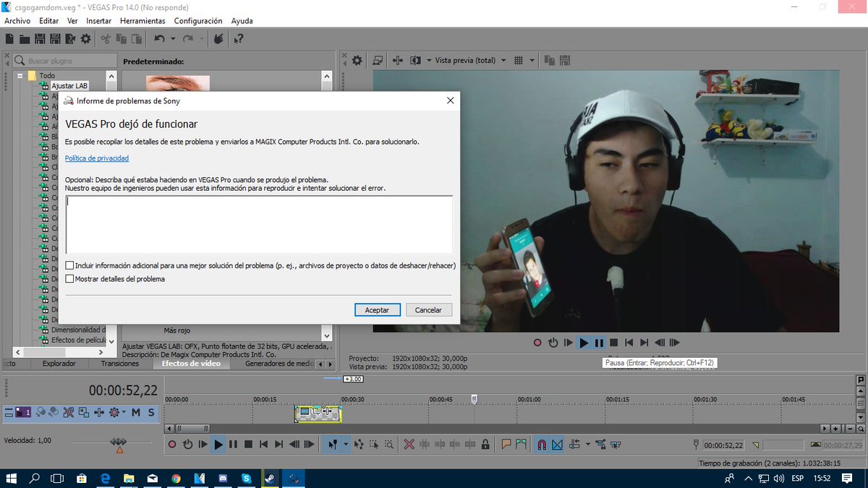Click the preview on external monitor icon
868x488 pixels.
click(x=377, y=60)
